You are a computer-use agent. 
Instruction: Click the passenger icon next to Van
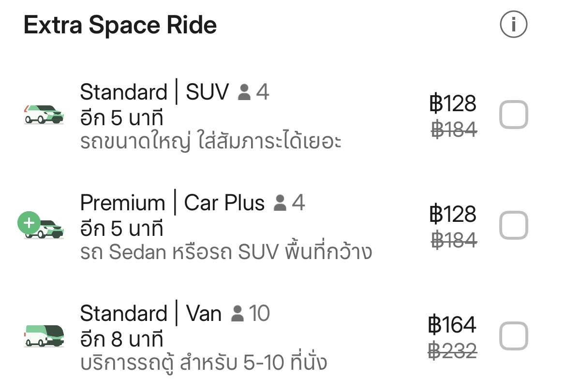pos(238,314)
